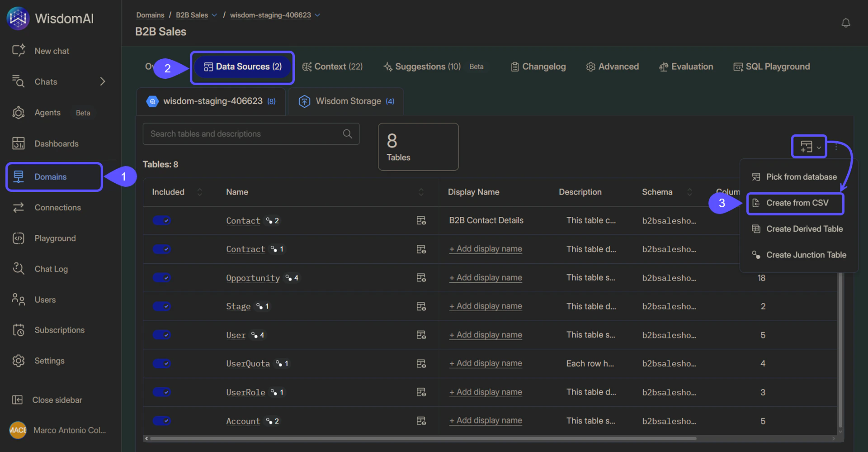The width and height of the screenshot is (868, 452).
Task: Add display name for Stage table
Action: pos(486,306)
